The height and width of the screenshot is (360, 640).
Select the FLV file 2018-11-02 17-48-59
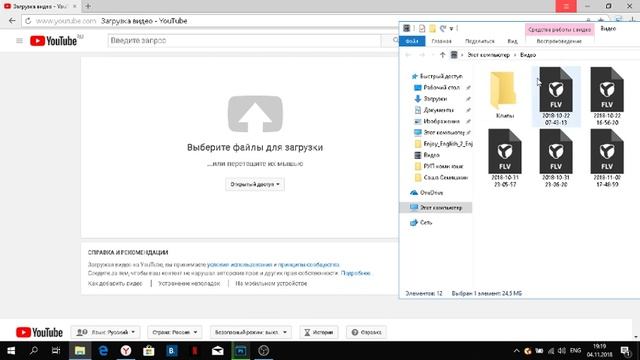607,158
